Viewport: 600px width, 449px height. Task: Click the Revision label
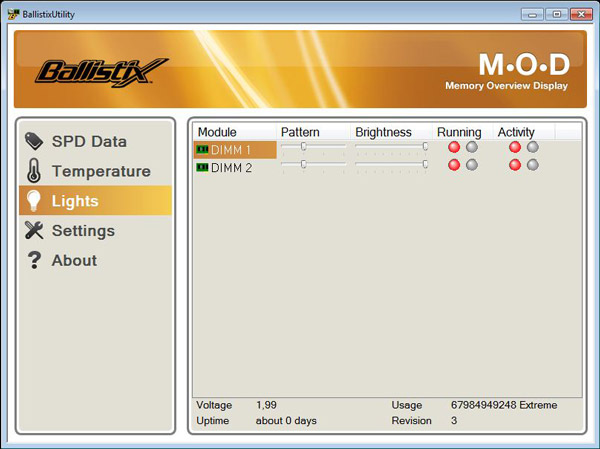click(411, 421)
